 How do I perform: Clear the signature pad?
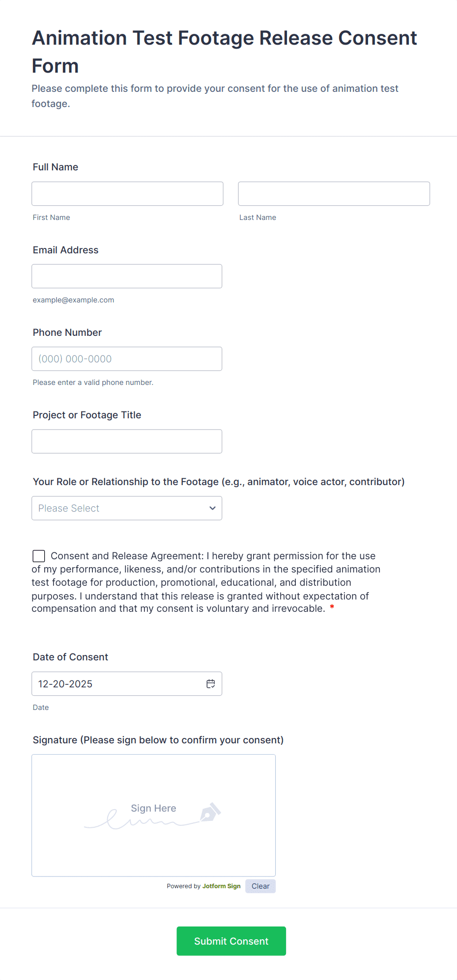[x=260, y=886]
